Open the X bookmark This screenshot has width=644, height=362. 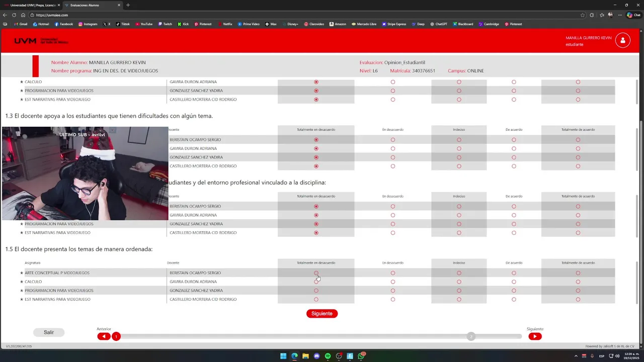(x=107, y=24)
